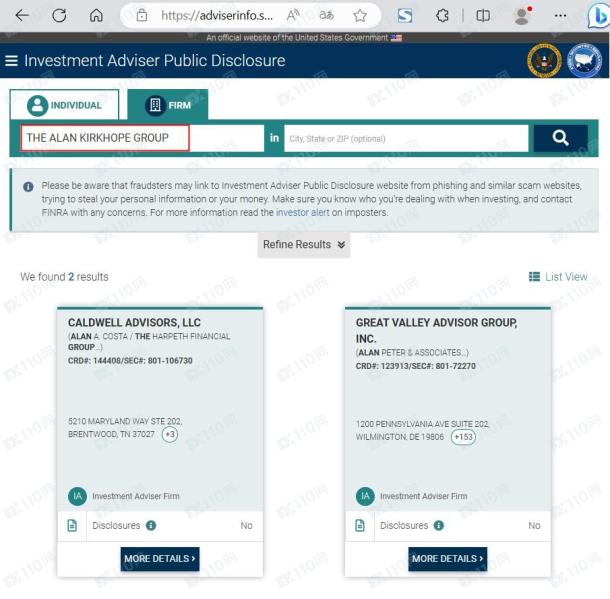The width and height of the screenshot is (610, 599).
Task: Open GREAT VALLEY ADVISOR GROUP firm title
Action: pyautogui.click(x=436, y=330)
